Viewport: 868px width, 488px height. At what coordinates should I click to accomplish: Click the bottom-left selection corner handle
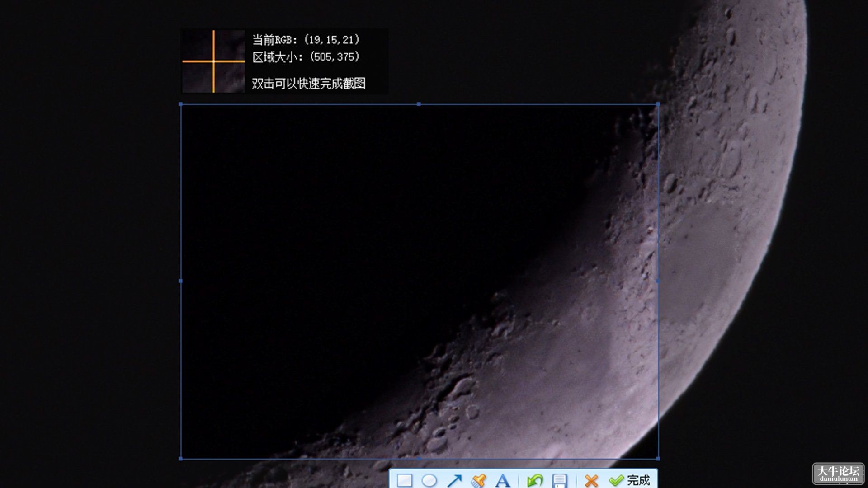coord(181,459)
